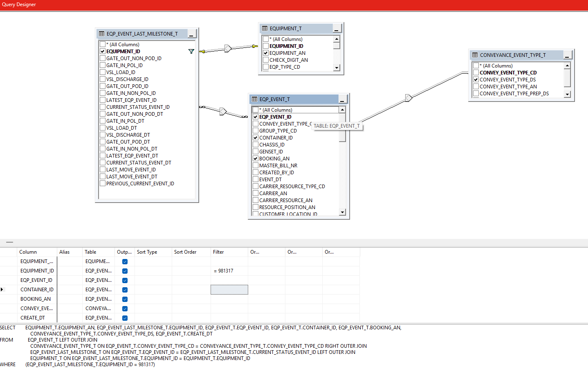
Task: Minimize the CONVEYANCE_EVENT_TYPE_T table box
Action: pos(567,55)
